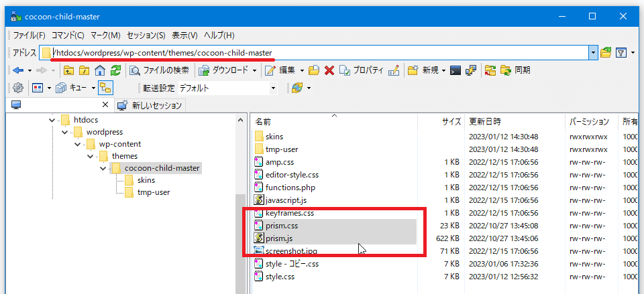Open the ファイル(F) menu
644x294 pixels.
coord(29,35)
